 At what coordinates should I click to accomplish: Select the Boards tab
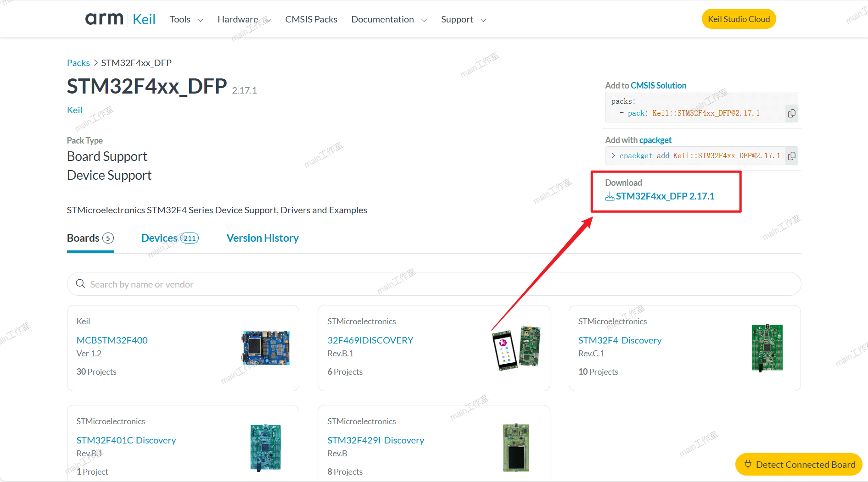pos(90,238)
